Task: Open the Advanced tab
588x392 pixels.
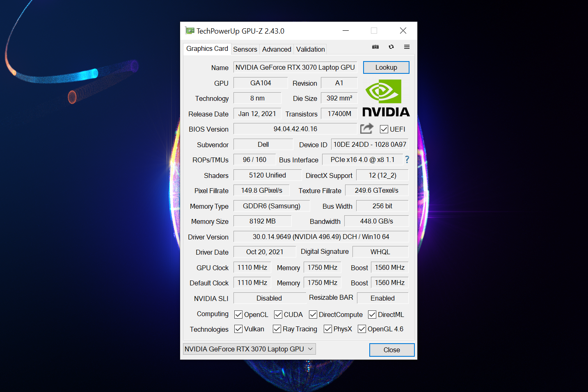Action: 277,49
